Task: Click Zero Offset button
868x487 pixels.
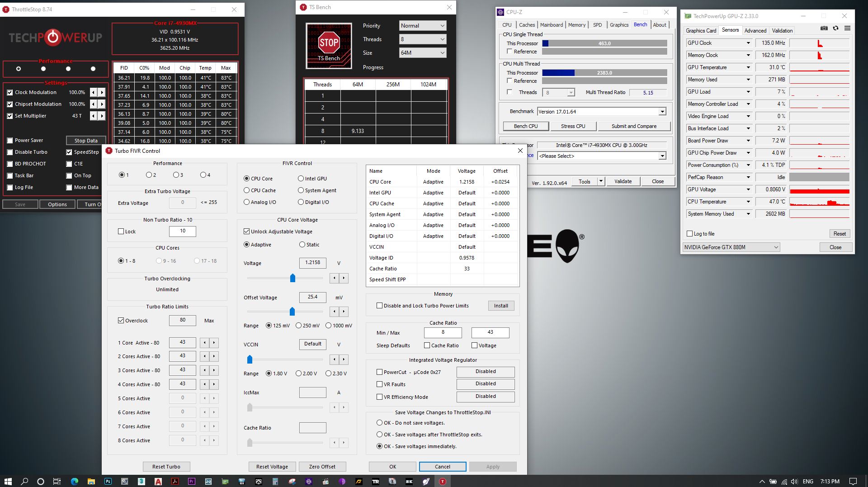Action: point(322,467)
